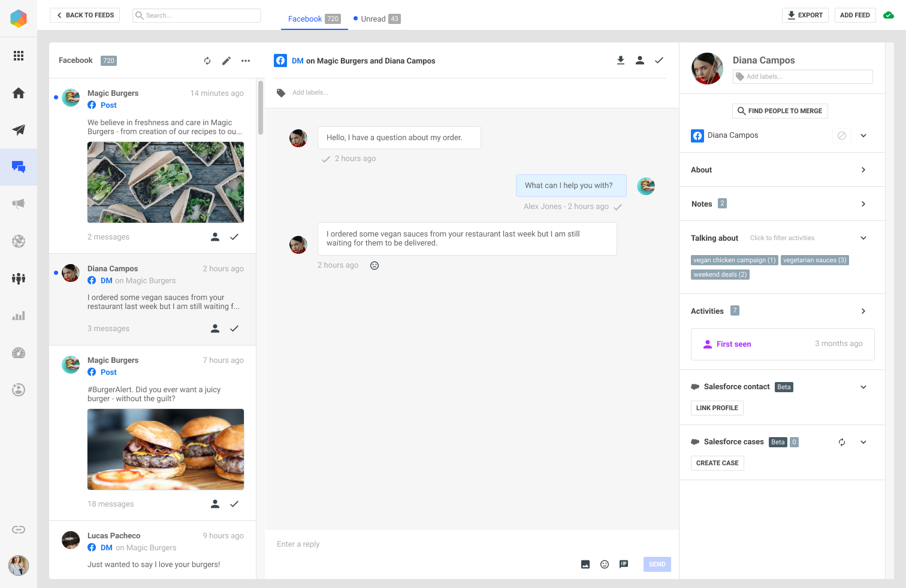The image size is (906, 588).
Task: Collapse the Salesforce cases section
Action: point(863,442)
